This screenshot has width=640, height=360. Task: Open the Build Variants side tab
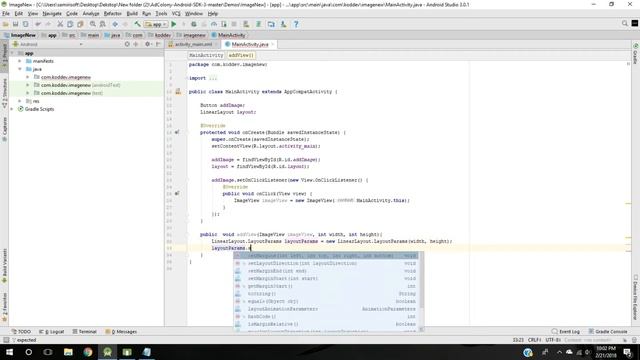[x=4, y=266]
